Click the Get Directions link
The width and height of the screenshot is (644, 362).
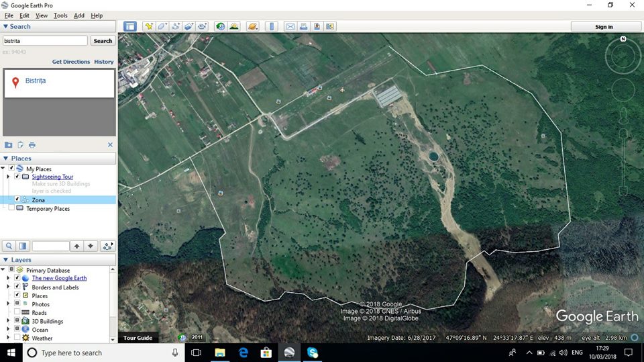coord(71,62)
